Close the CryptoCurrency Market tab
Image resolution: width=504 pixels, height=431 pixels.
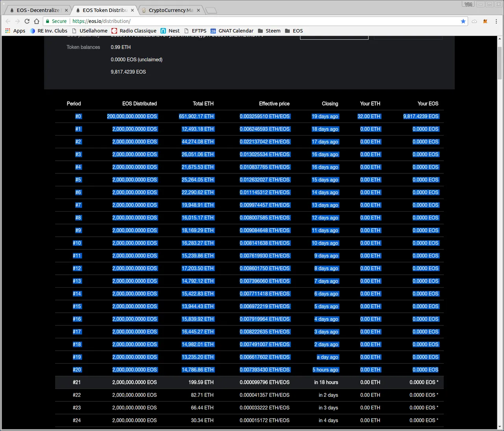point(198,10)
